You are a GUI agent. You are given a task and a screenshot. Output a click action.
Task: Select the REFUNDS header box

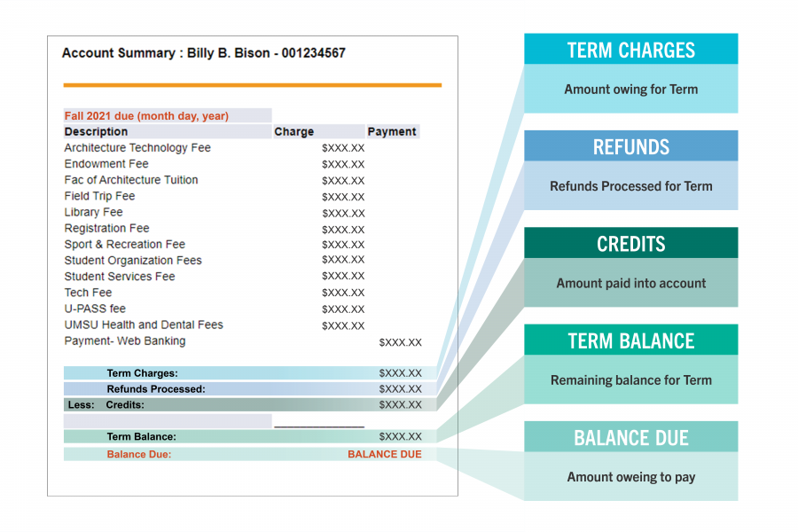[630, 146]
